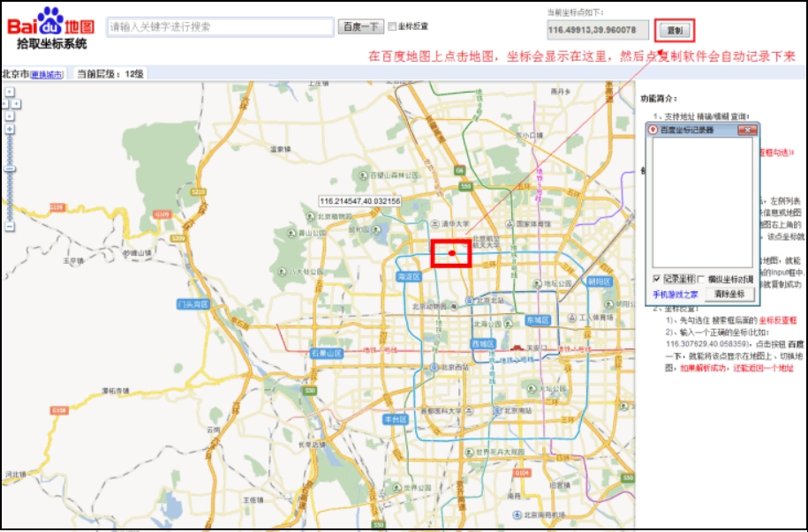The width and height of the screenshot is (808, 532).
Task: Pan the map down with arrow control
Action: (10, 116)
